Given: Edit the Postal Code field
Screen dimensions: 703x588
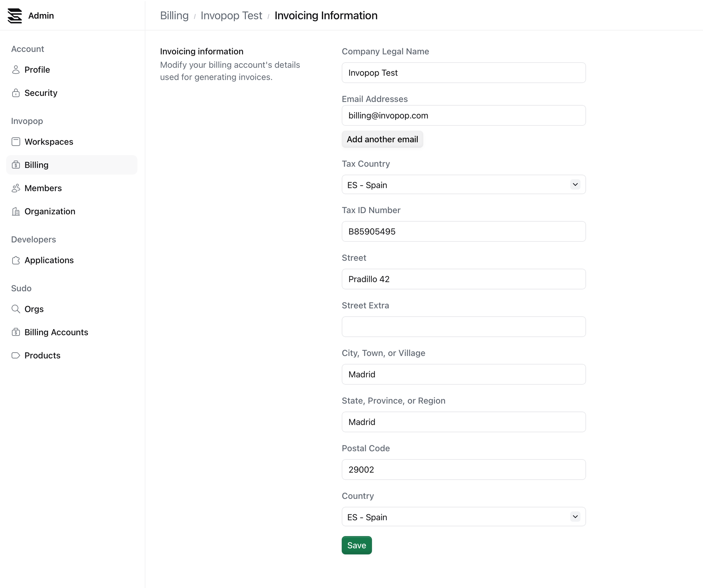Looking at the screenshot, I should coord(463,470).
